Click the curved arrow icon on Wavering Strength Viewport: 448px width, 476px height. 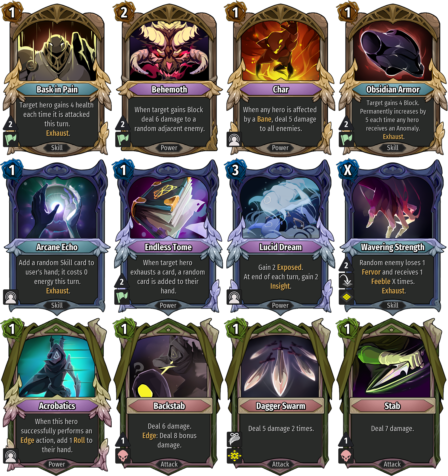point(346,281)
